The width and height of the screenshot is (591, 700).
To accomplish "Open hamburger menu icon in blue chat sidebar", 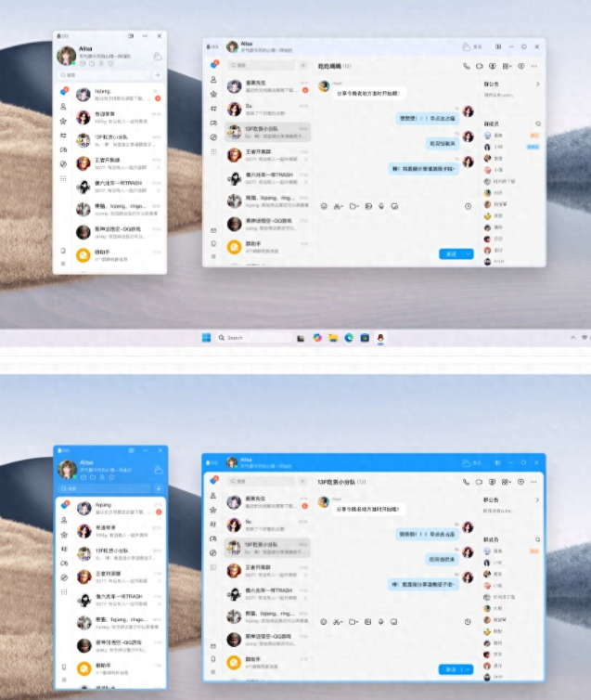I will pyautogui.click(x=213, y=672).
